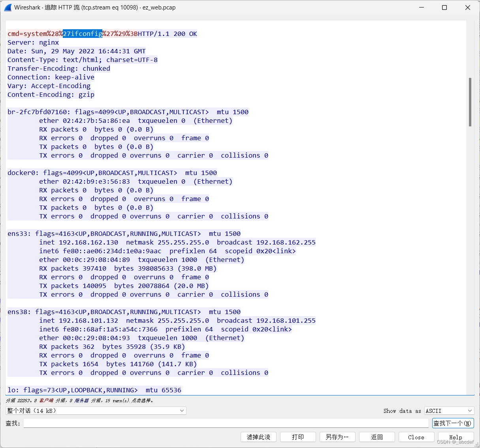Screen dimensions: 480x448
Task: Click the Back button
Action: pos(377,437)
